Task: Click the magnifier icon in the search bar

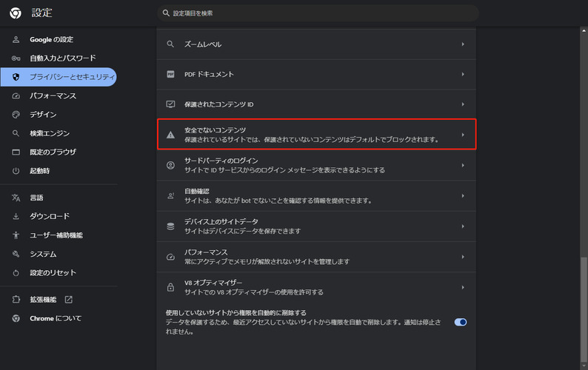Action: [x=166, y=13]
